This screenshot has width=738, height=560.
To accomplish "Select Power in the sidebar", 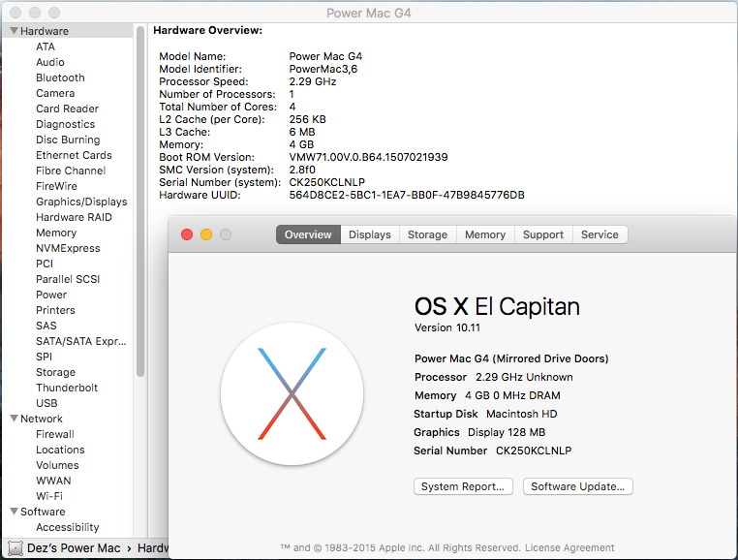I will coord(51,296).
